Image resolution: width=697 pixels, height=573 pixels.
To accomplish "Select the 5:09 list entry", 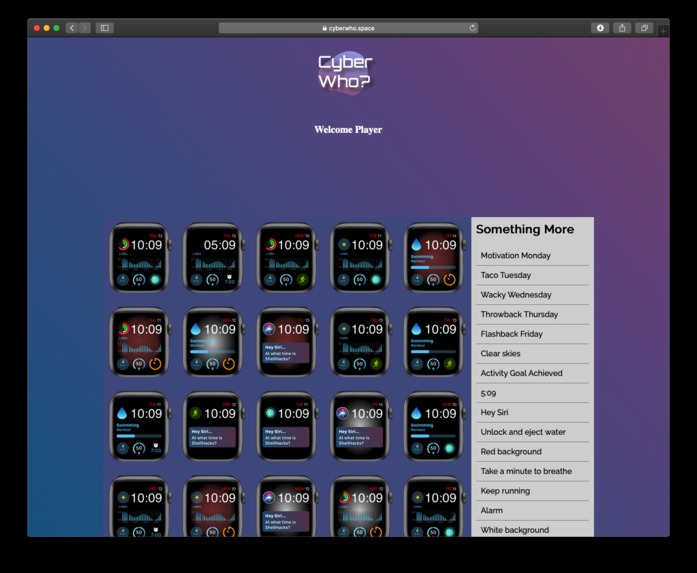I will 532,393.
